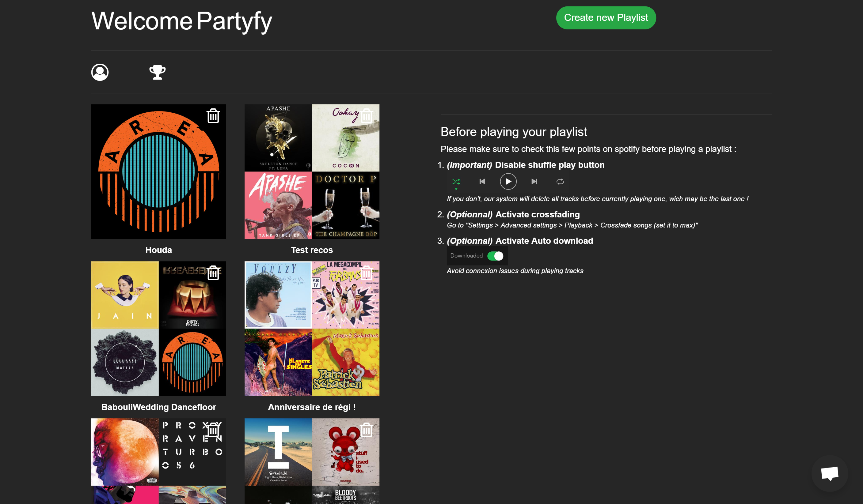Image resolution: width=863 pixels, height=504 pixels.
Task: Click the repeat icon
Action: point(560,182)
